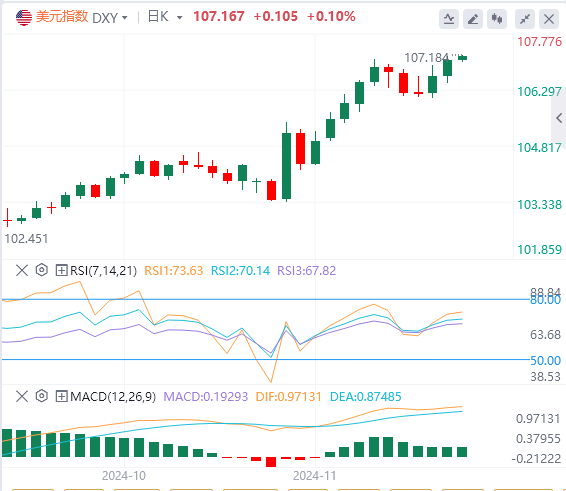Select the 2024-10 date axis marker
Screen dimensions: 566x491
click(124, 476)
